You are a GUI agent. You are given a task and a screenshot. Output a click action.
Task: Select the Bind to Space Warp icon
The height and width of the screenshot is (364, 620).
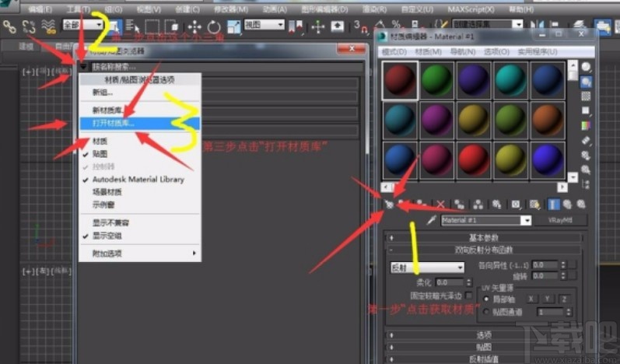pyautogui.click(x=48, y=27)
